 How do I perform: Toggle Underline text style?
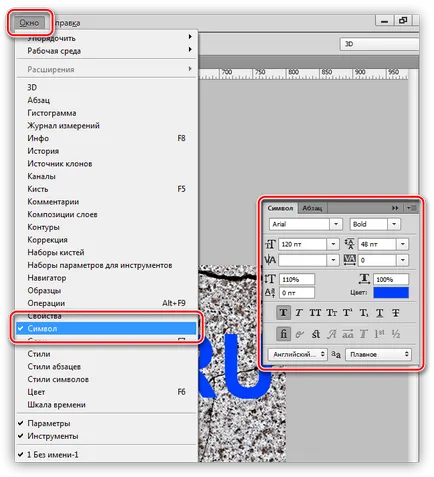(380, 313)
